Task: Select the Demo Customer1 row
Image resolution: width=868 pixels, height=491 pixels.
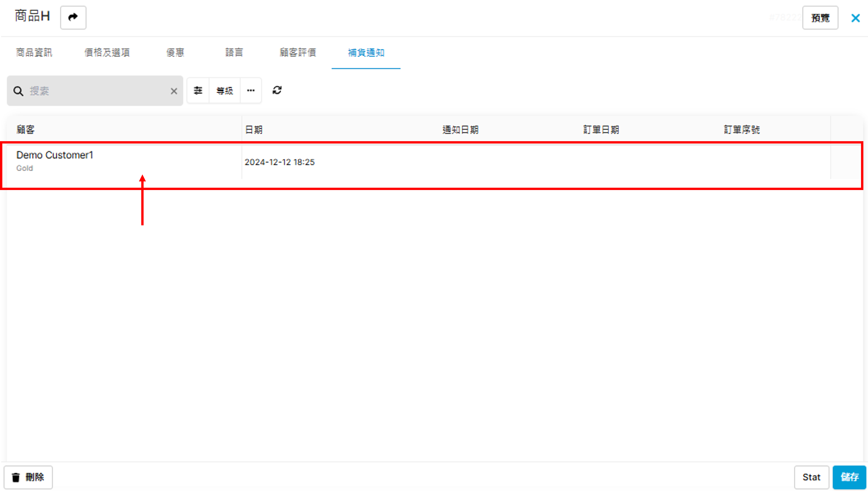Action: pyautogui.click(x=55, y=161)
